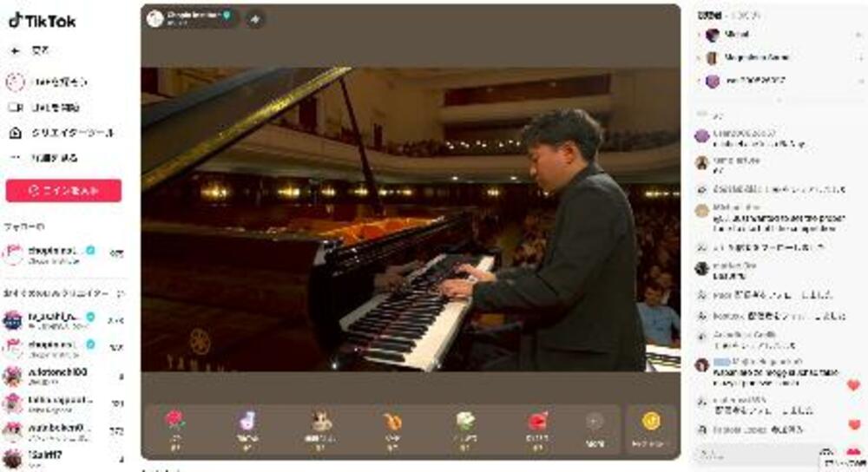Viewport: 868px width, 472px height.
Task: Open the top-ranked viewer's avatar
Action: [x=713, y=35]
